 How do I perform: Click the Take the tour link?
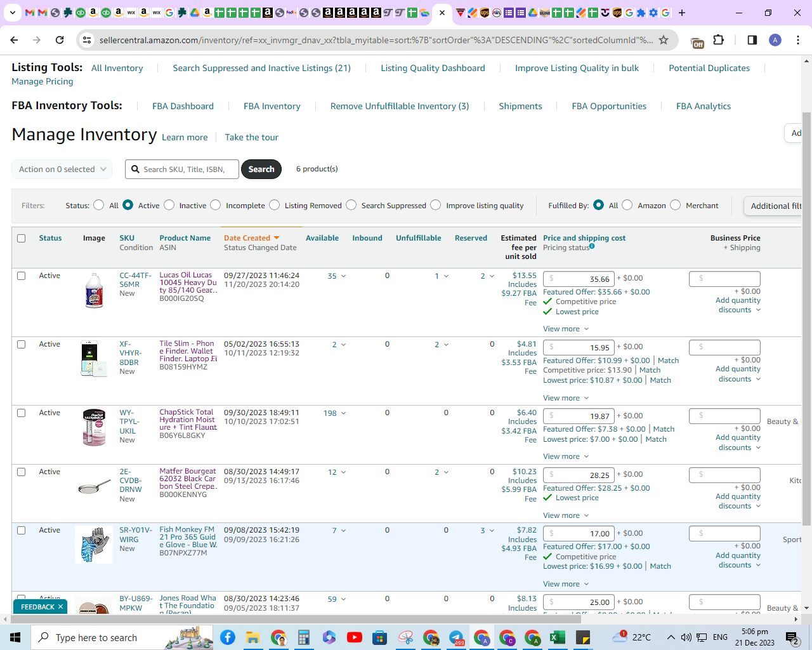[252, 137]
